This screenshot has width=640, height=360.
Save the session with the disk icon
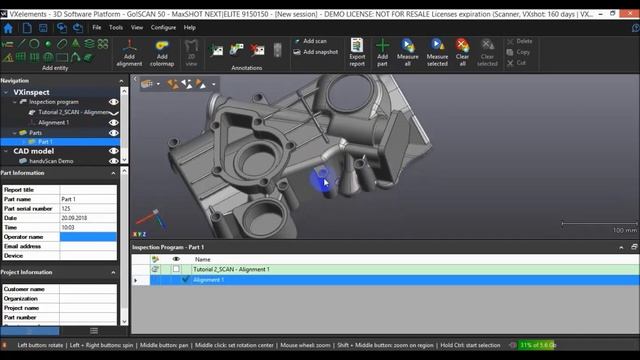[43, 28]
